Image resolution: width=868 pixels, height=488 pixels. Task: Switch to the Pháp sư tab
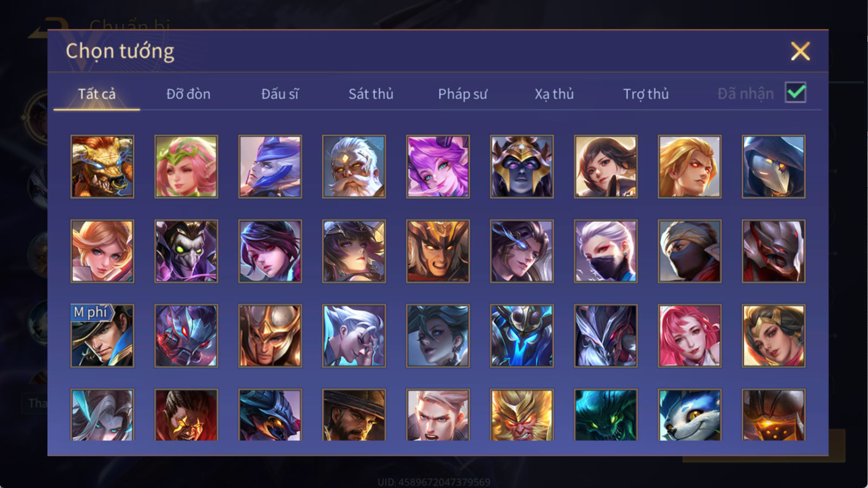(462, 94)
